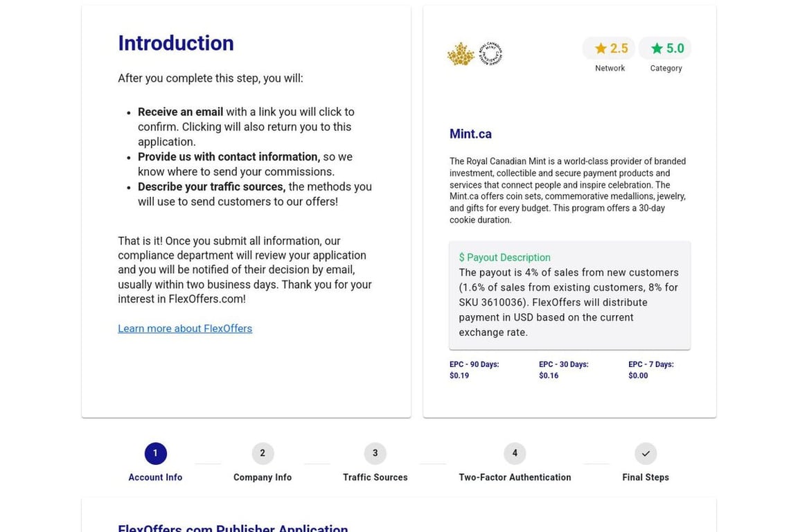
Task: Click the Company Info step label
Action: 263,477
